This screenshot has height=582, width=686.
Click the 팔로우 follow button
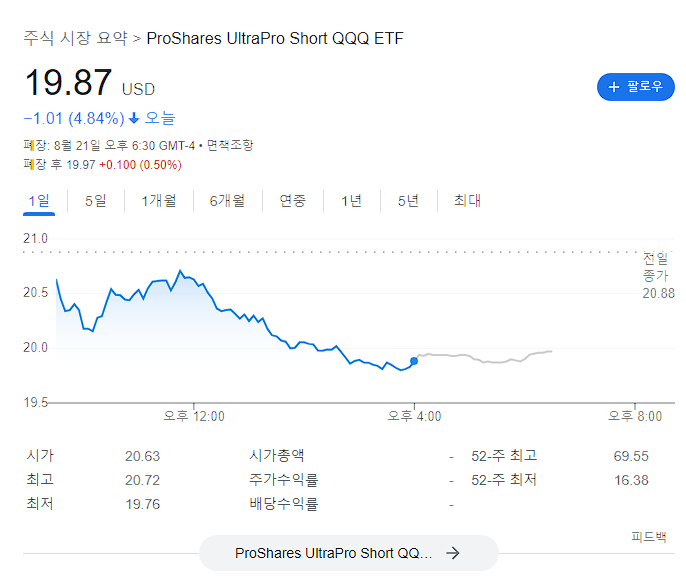635,87
